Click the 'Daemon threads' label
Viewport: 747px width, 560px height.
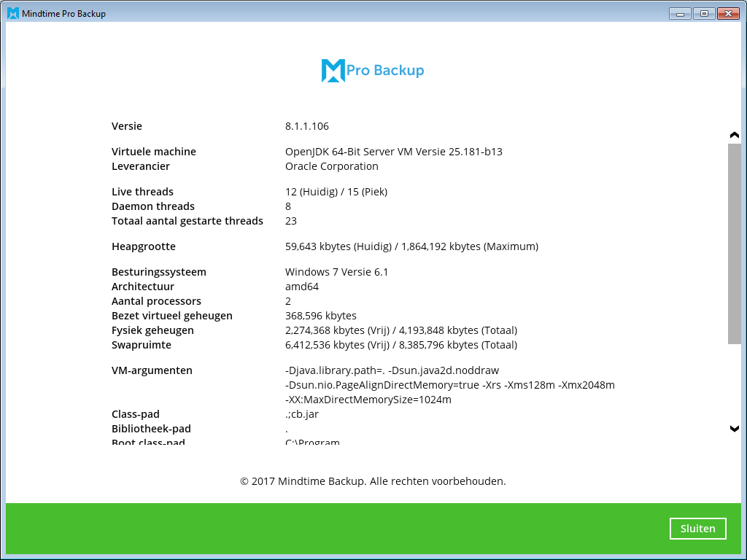(x=153, y=206)
